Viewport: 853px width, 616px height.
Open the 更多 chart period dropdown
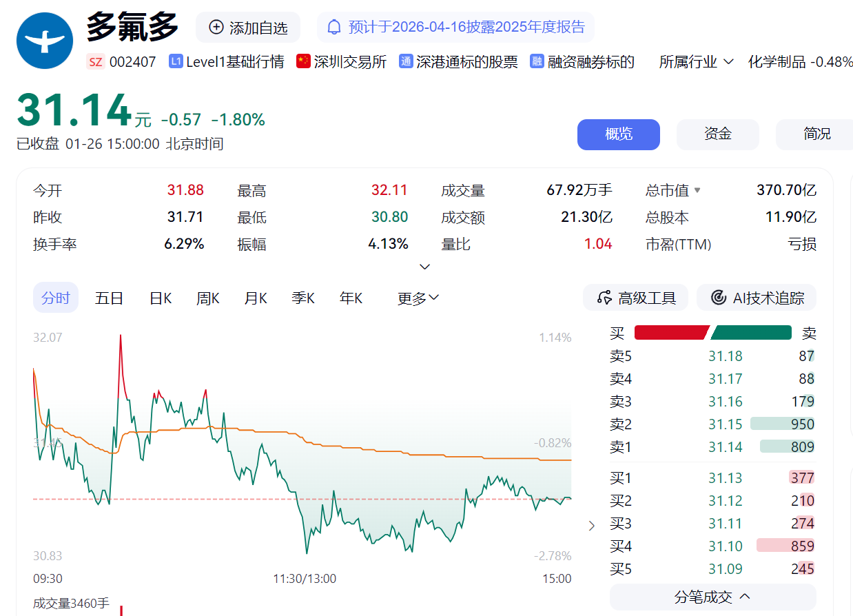[418, 298]
